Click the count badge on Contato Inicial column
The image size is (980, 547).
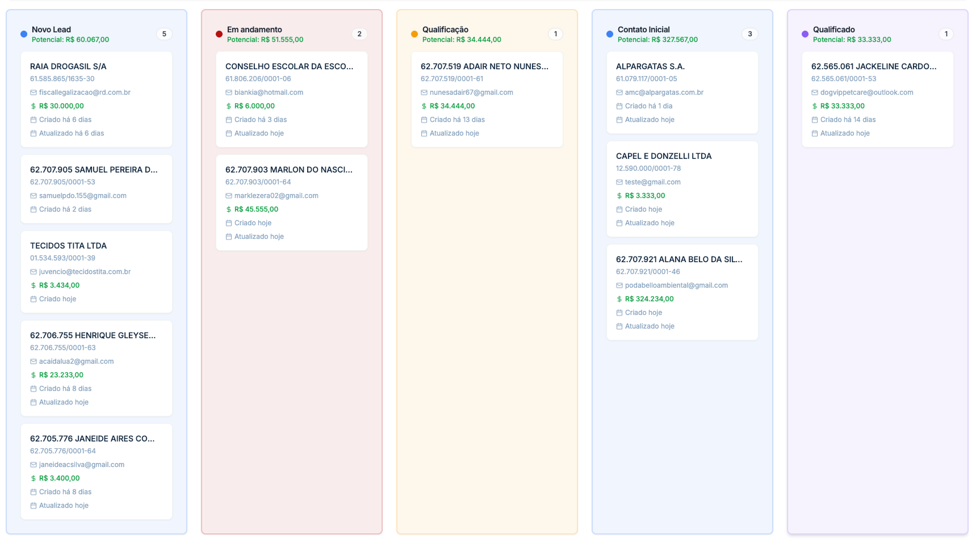point(750,33)
